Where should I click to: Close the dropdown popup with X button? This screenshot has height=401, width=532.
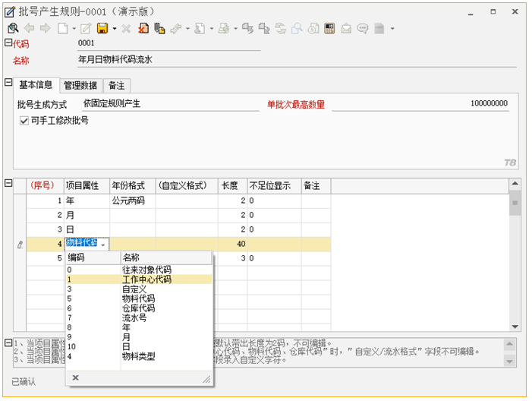click(x=75, y=377)
